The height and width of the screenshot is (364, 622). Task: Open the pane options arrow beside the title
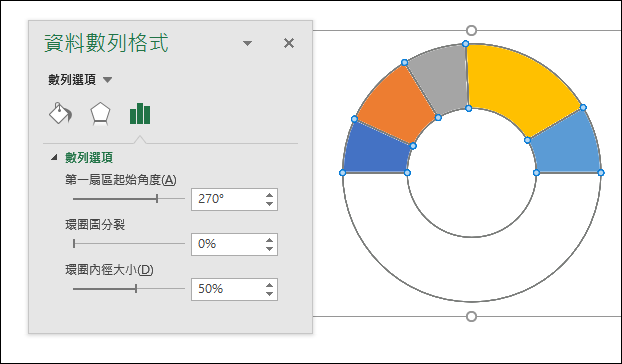click(x=248, y=43)
